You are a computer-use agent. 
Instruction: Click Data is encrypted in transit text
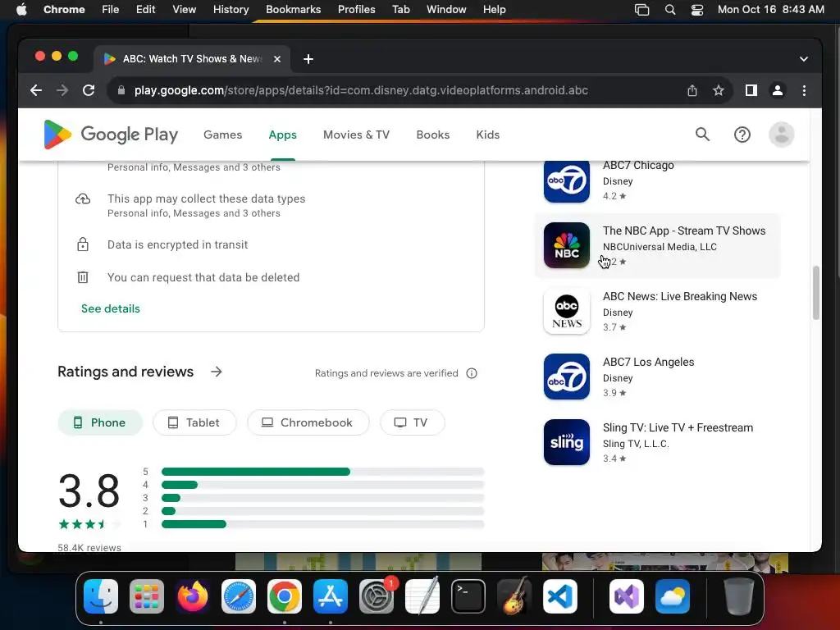point(177,244)
